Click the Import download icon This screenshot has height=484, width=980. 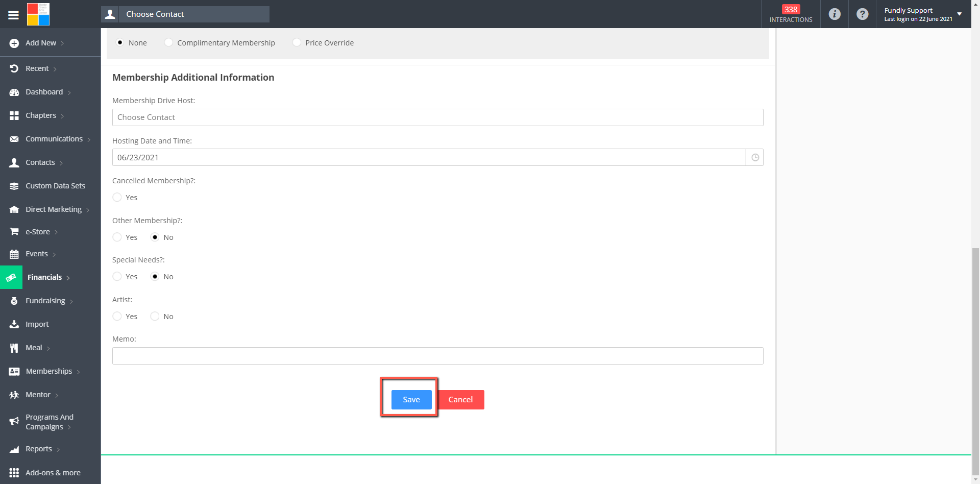[14, 325]
